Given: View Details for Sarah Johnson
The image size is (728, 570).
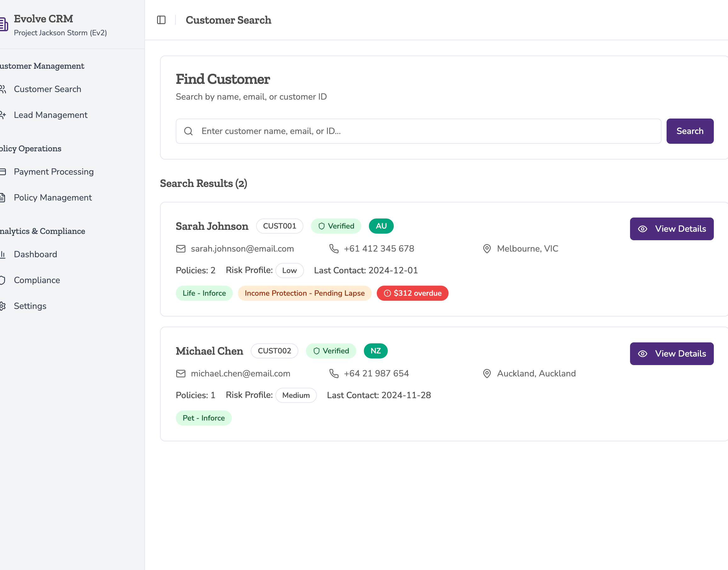Looking at the screenshot, I should (671, 229).
